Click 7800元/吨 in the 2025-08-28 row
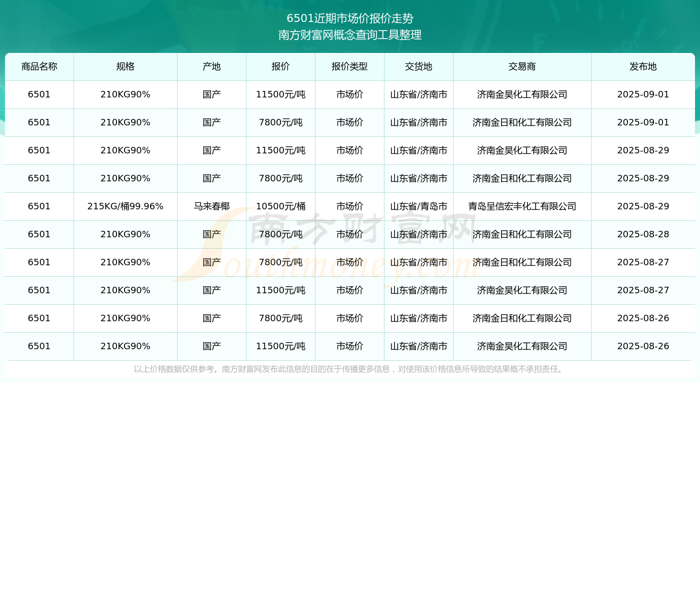Image resolution: width=700 pixels, height=602 pixels. pyautogui.click(x=281, y=234)
